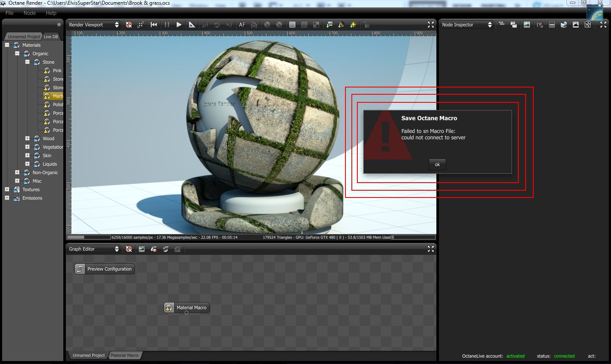Screen dimensions: 611x364
Task: Click the camera icon in Node Inspector toolbar
Action: 540,25
